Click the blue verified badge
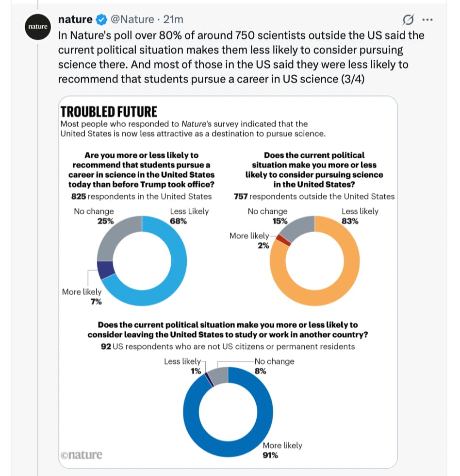 pyautogui.click(x=101, y=20)
